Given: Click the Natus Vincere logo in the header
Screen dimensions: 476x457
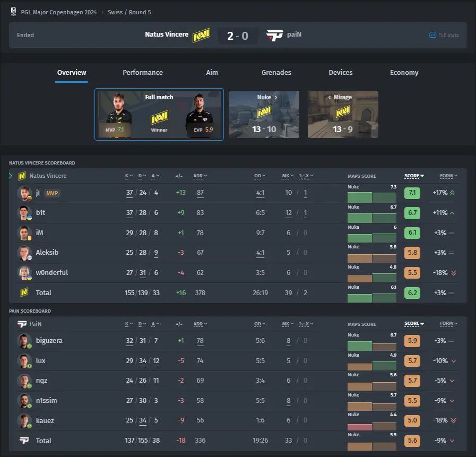Looking at the screenshot, I should coord(201,35).
